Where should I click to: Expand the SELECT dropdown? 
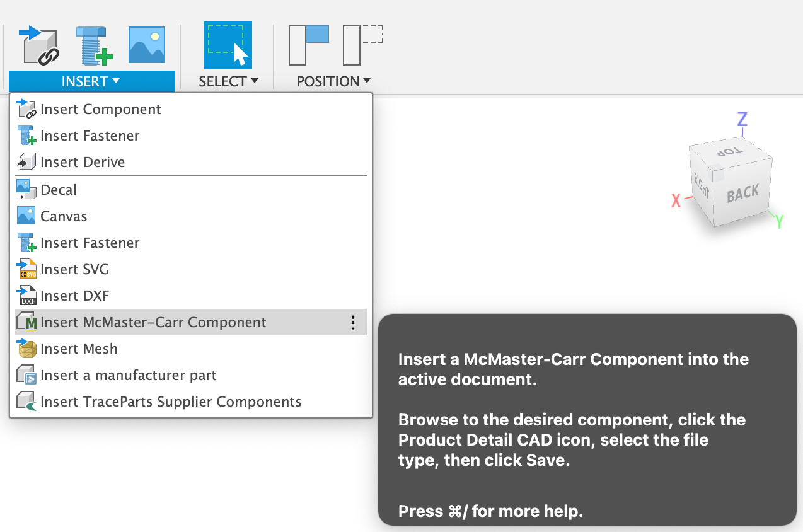tap(228, 81)
